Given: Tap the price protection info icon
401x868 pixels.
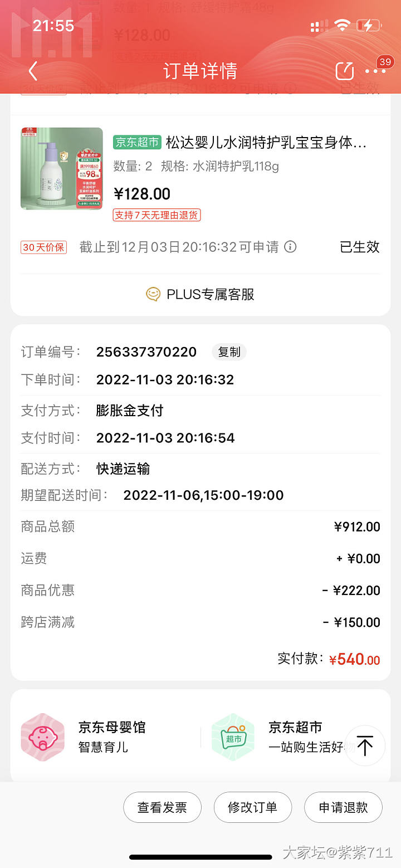Looking at the screenshot, I should [291, 247].
